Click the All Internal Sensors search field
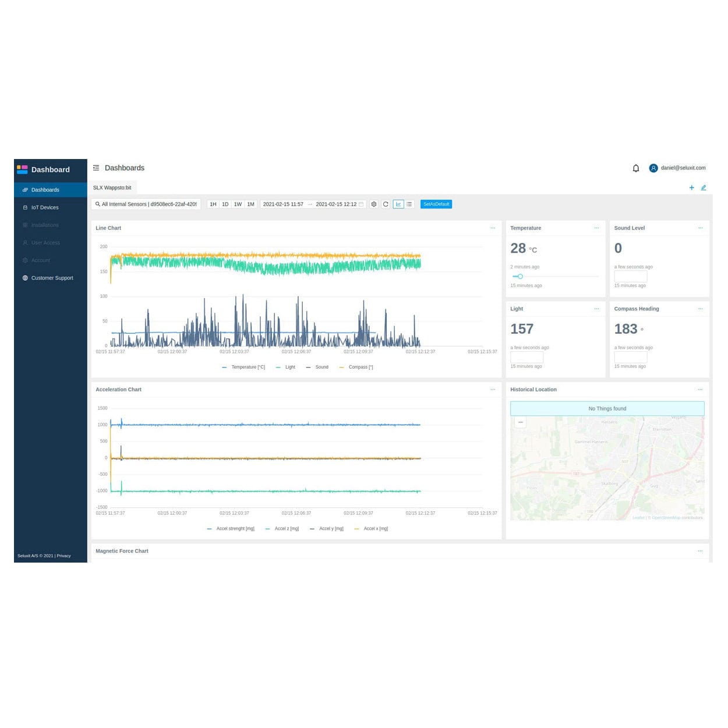Screen dimensions: 728x728 tap(146, 204)
